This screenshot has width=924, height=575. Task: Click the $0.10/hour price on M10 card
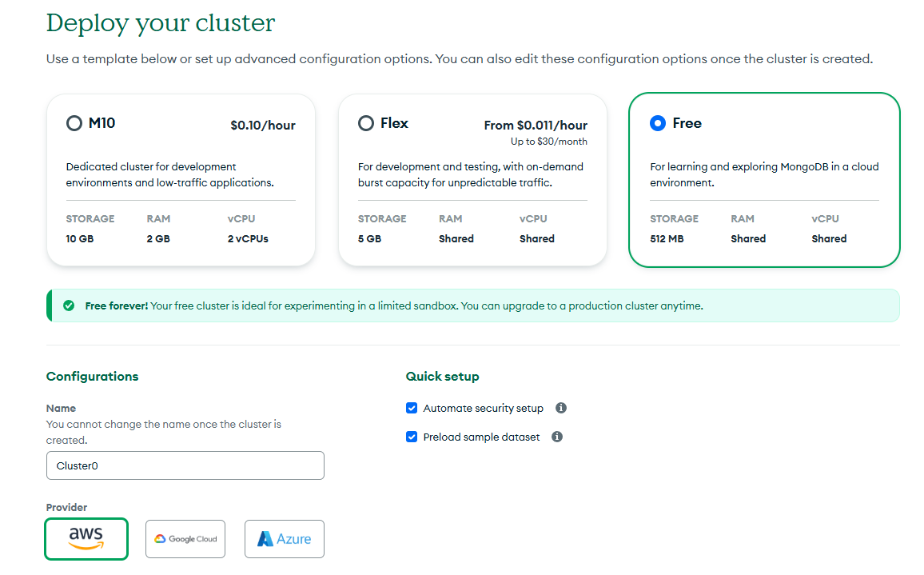[x=263, y=126]
